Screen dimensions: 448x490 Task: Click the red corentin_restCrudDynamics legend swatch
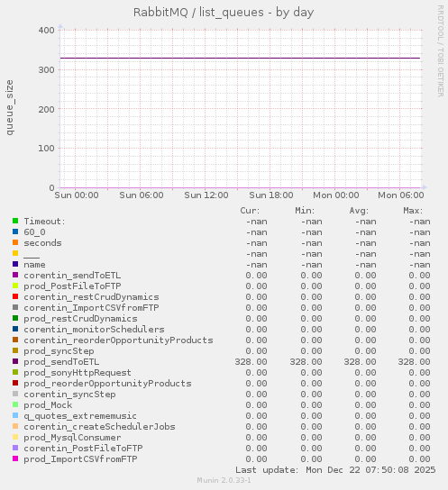(15, 296)
